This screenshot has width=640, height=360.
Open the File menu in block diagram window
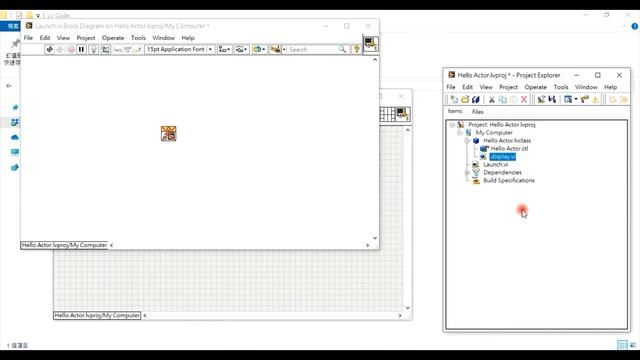pyautogui.click(x=28, y=38)
